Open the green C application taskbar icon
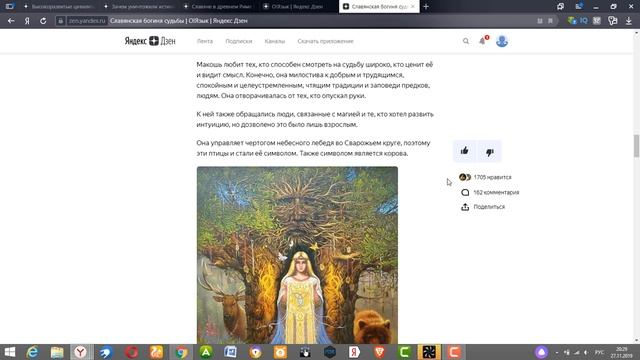The height and width of the screenshot is (360, 640). (404, 352)
